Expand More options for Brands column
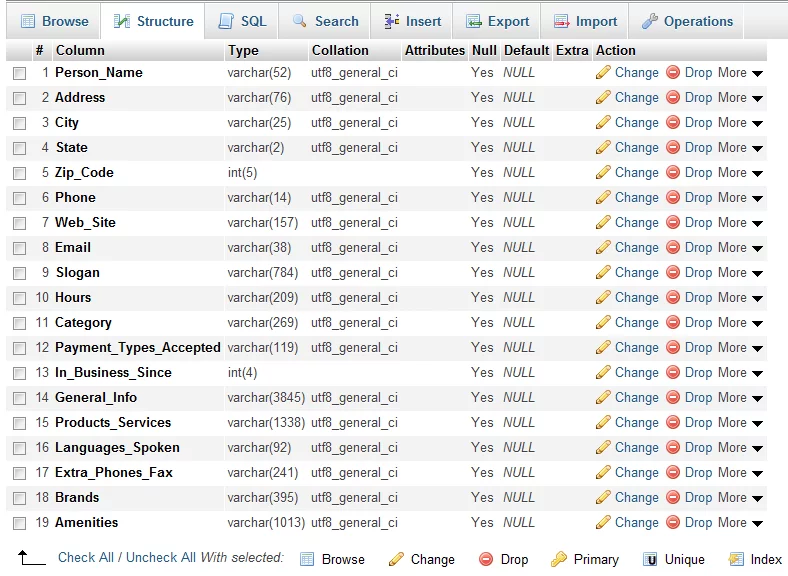 click(x=740, y=497)
